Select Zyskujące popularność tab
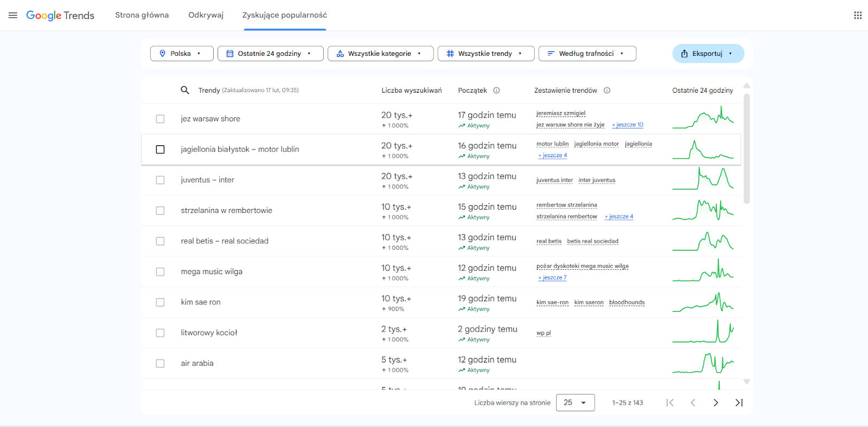868x427 pixels. coord(284,15)
